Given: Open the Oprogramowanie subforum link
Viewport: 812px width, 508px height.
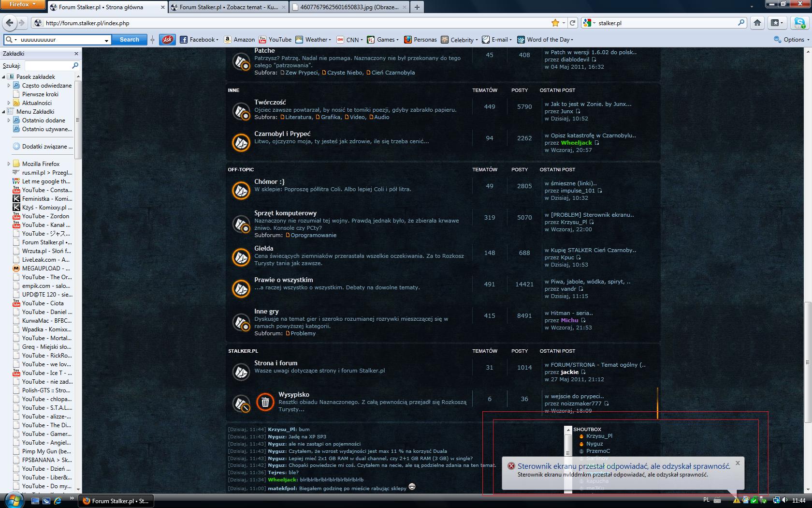Looking at the screenshot, I should [x=313, y=235].
